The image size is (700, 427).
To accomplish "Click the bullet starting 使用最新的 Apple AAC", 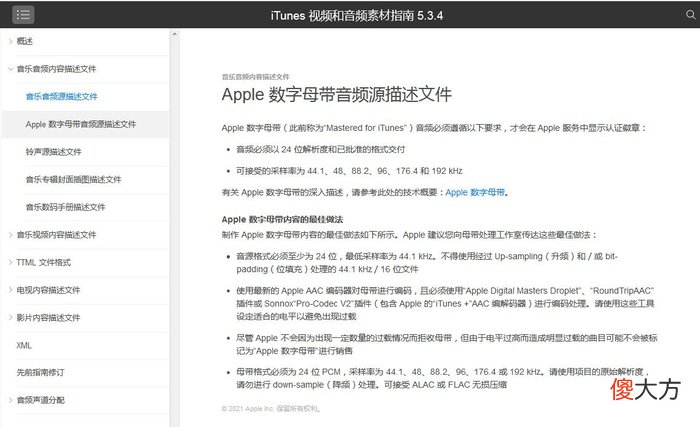I will tap(445, 304).
